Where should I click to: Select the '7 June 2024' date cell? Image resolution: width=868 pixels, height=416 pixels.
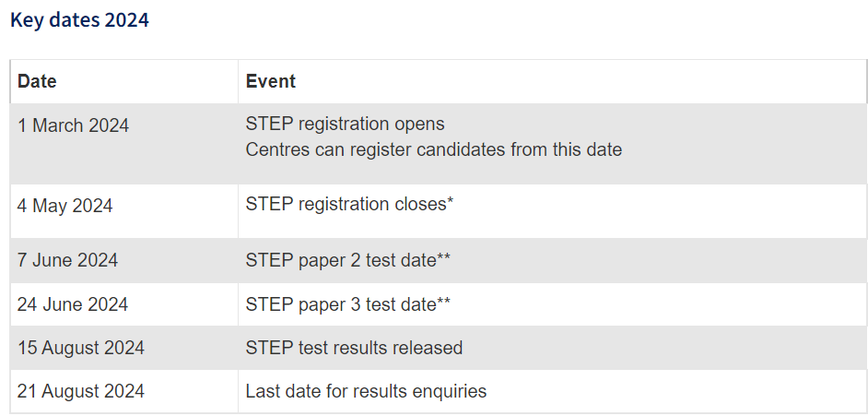68,261
